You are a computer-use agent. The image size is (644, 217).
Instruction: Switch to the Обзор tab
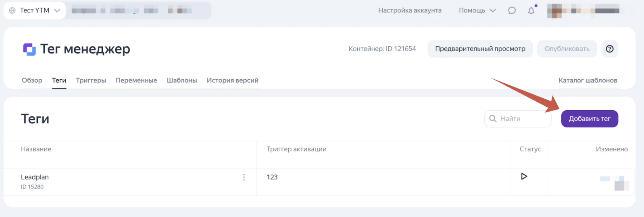pyautogui.click(x=32, y=80)
